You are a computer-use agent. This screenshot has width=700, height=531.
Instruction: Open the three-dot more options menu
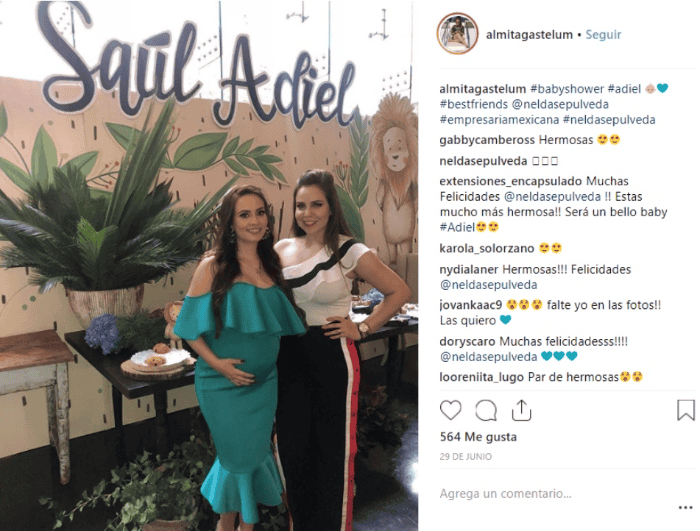coord(685,507)
